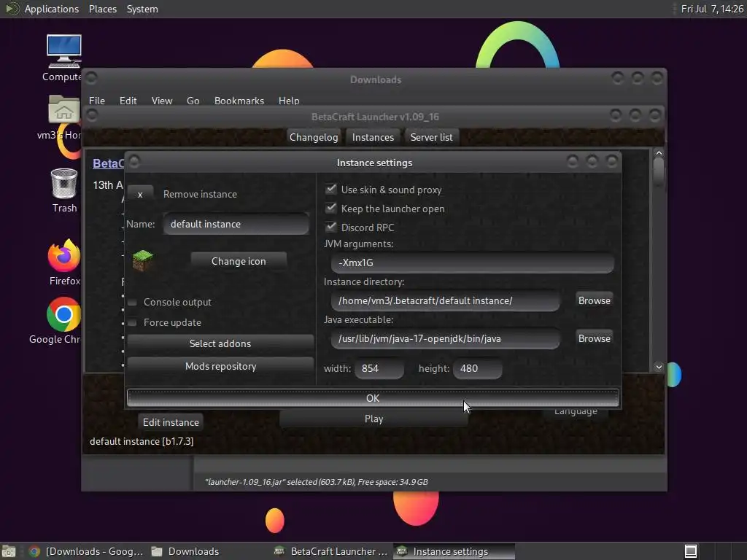Image resolution: width=747 pixels, height=560 pixels.
Task: Switch to BetaCraft Launcher taskbar item
Action: pos(331,551)
